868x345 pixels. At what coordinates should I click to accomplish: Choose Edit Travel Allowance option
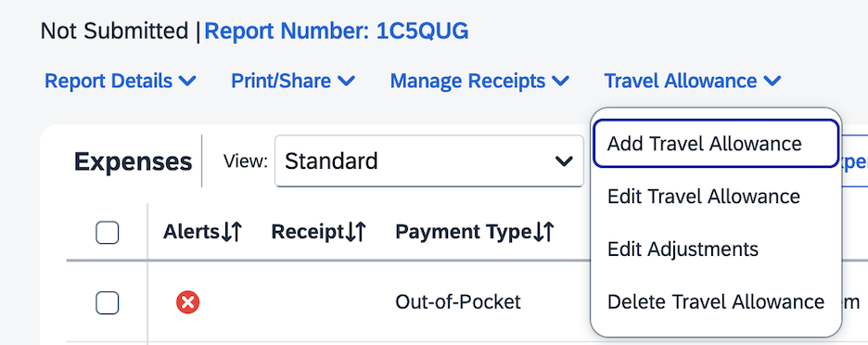coord(716,197)
